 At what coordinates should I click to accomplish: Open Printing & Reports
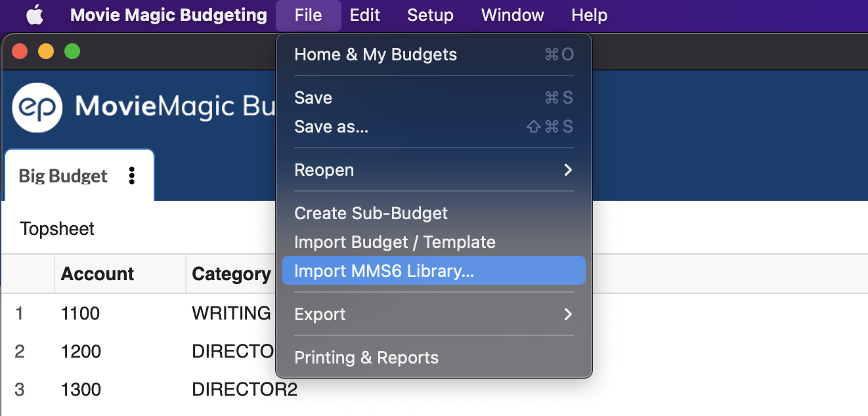434,358
